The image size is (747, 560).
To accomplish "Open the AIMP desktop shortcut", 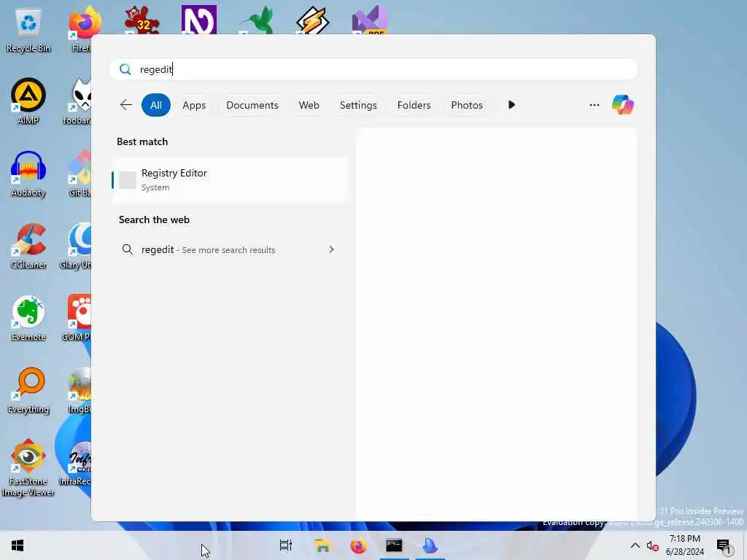I will point(28,101).
